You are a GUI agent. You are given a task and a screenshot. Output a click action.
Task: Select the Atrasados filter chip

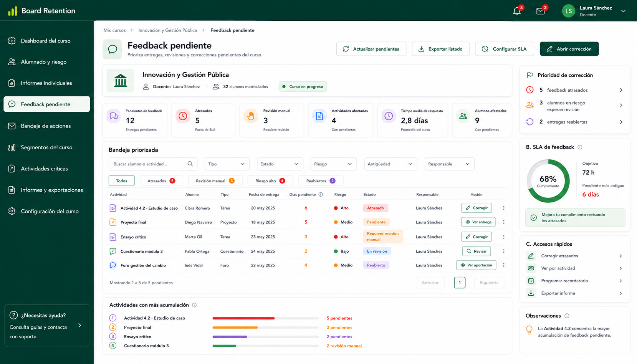click(x=161, y=181)
